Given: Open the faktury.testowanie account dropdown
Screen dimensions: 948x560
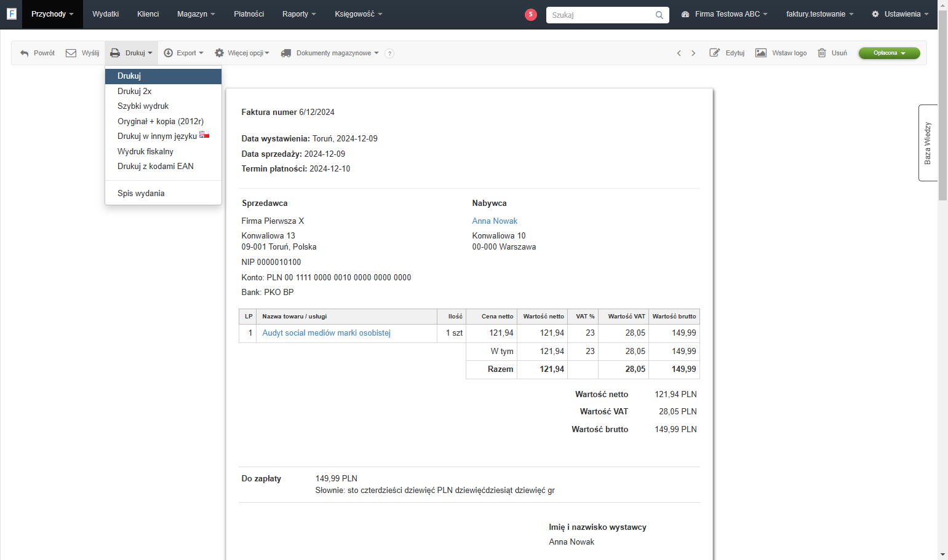Looking at the screenshot, I should tap(820, 14).
